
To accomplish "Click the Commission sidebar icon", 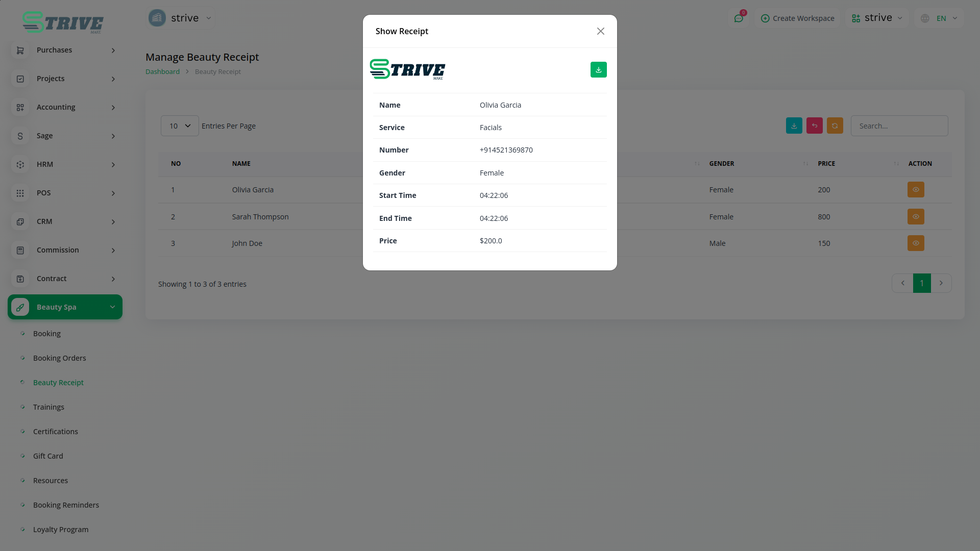I will (x=20, y=251).
